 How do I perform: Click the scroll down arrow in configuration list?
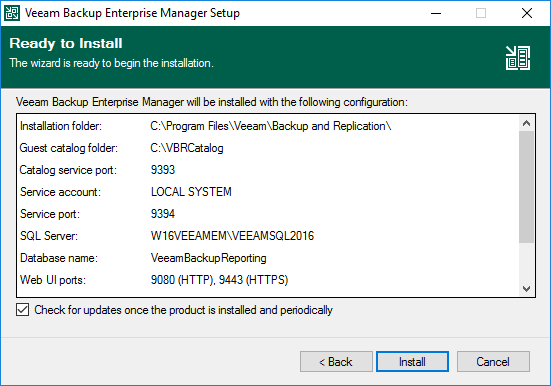pos(526,289)
